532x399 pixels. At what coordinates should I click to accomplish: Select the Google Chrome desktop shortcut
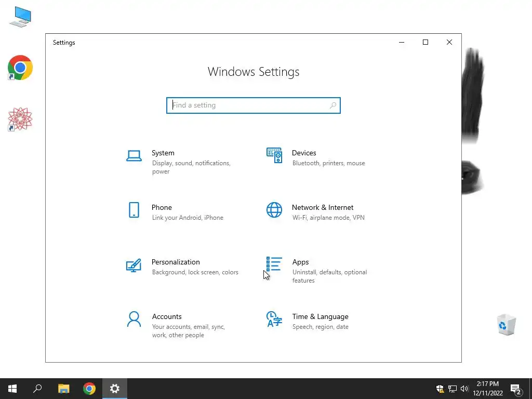(x=20, y=68)
